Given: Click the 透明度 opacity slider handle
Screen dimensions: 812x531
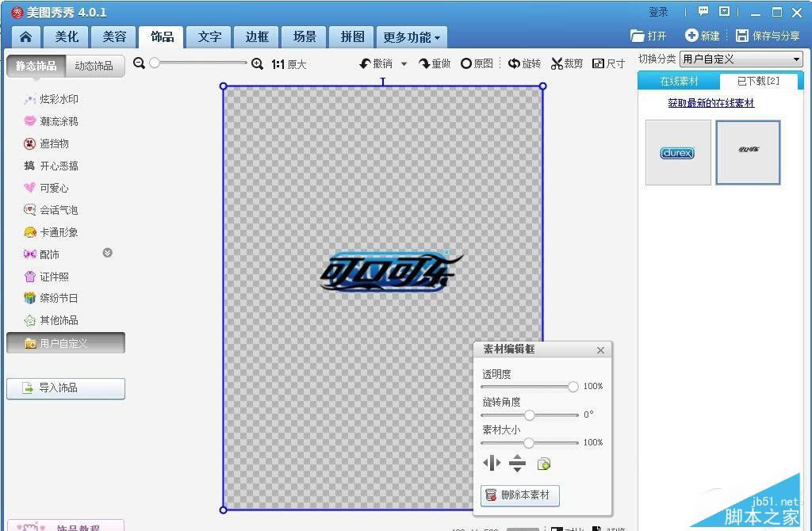Looking at the screenshot, I should [x=573, y=387].
